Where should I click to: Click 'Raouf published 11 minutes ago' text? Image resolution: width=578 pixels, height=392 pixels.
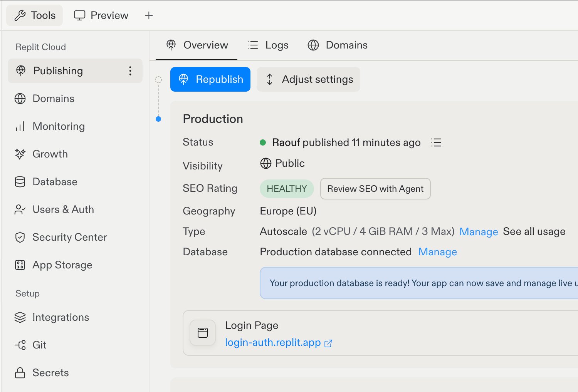tap(346, 142)
